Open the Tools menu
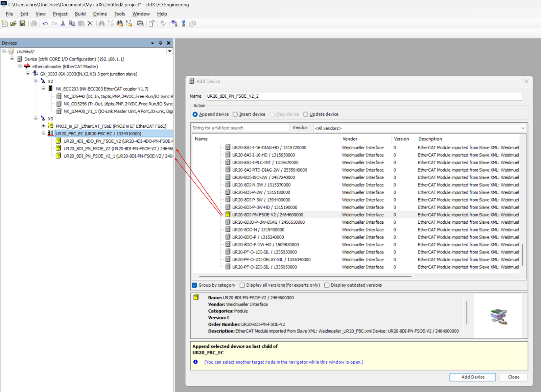Viewport: 541px width, 392px height. coord(120,14)
